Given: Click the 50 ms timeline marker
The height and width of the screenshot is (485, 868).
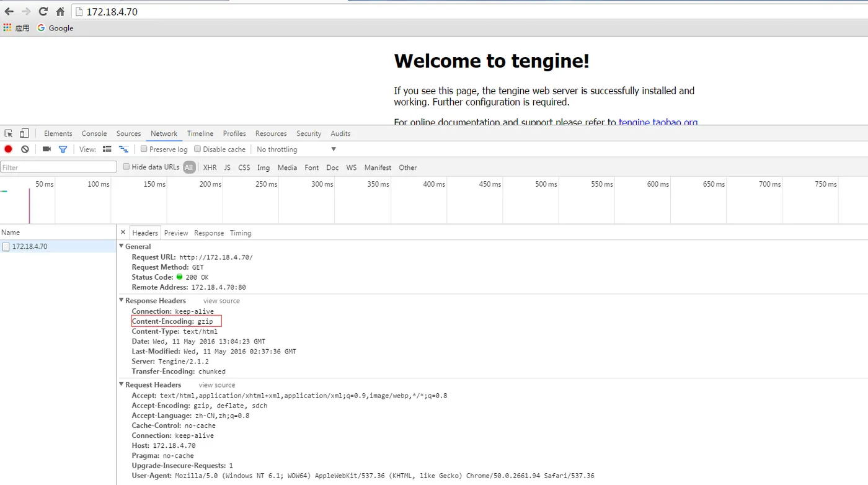Looking at the screenshot, I should point(45,184).
